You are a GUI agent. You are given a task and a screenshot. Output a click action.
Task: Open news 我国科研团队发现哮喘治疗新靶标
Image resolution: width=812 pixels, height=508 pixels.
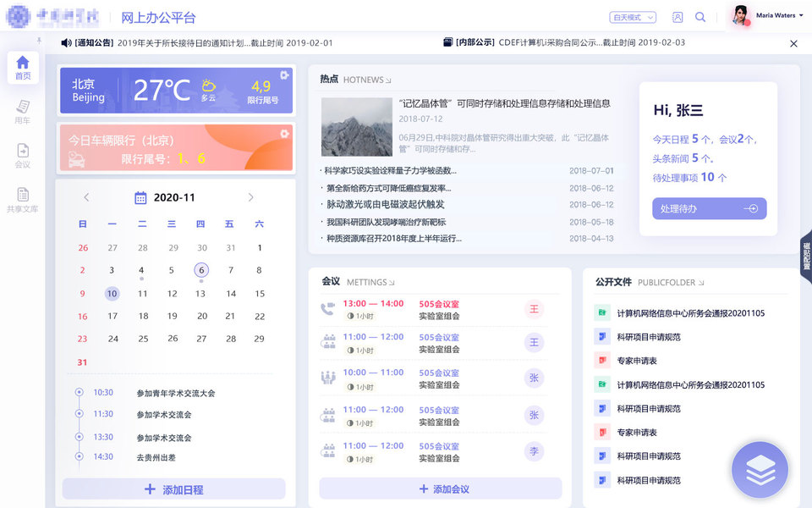point(386,222)
